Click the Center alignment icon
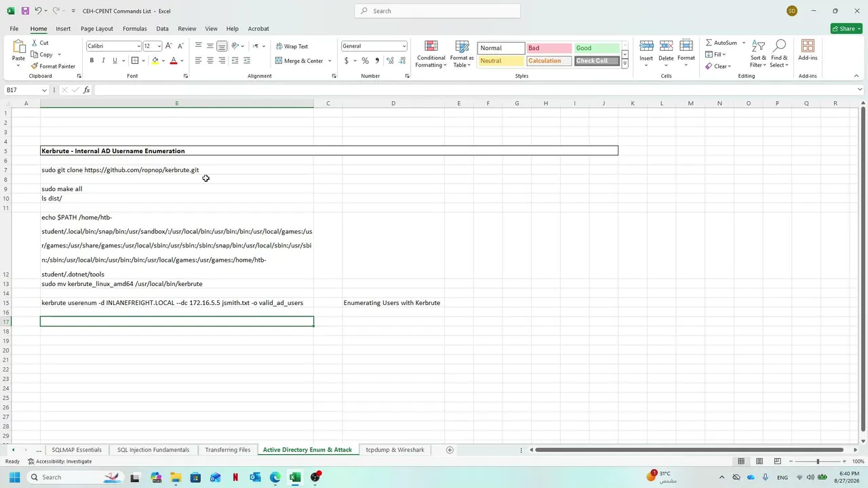This screenshot has width=868, height=488. (210, 60)
